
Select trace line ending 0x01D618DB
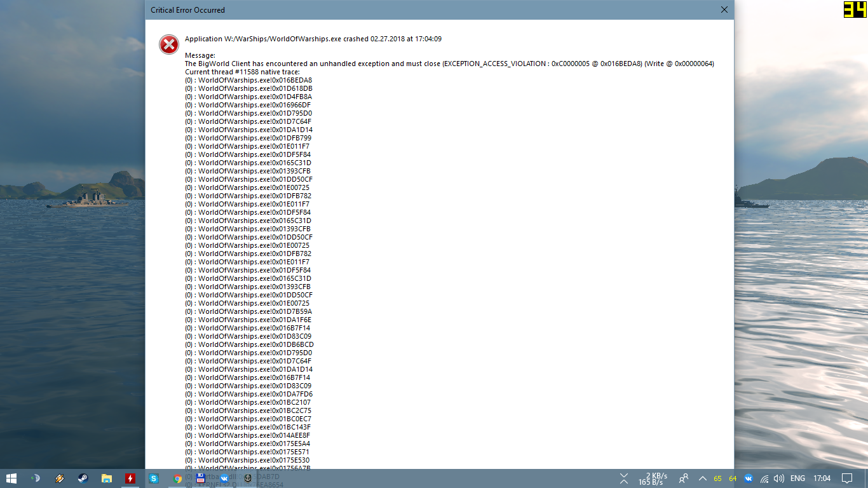[248, 88]
